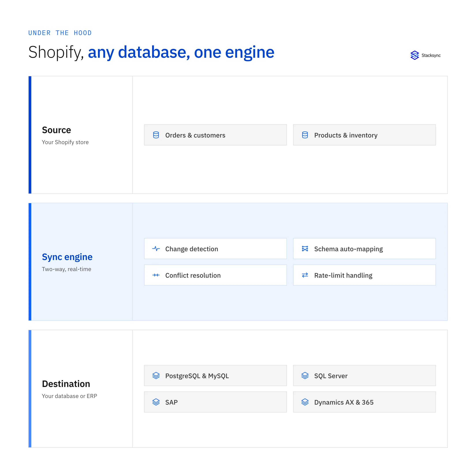The image size is (476, 476).
Task: Click the PostgreSQL & MySQL label
Action: coord(197,376)
